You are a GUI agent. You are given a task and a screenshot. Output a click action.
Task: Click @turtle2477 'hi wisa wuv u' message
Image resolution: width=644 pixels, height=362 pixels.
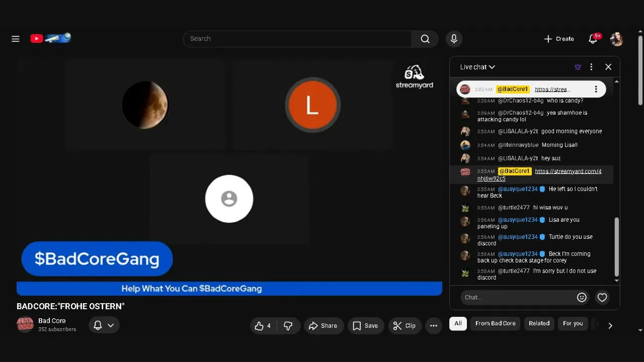pos(531,208)
